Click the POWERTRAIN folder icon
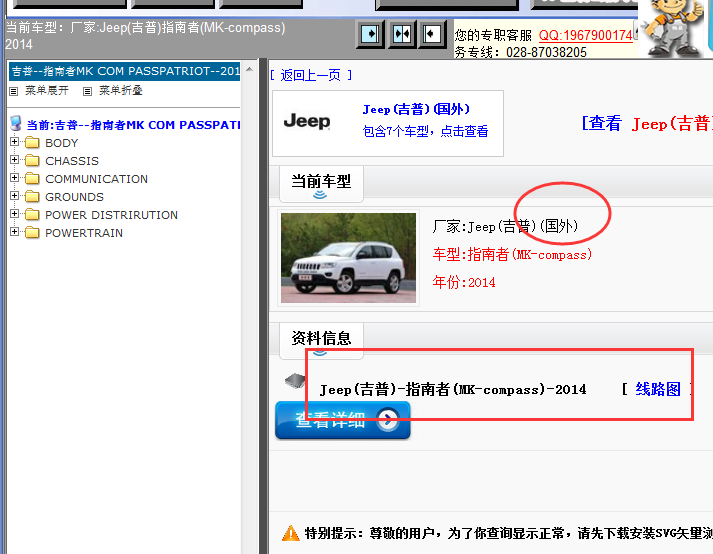 pyautogui.click(x=32, y=232)
